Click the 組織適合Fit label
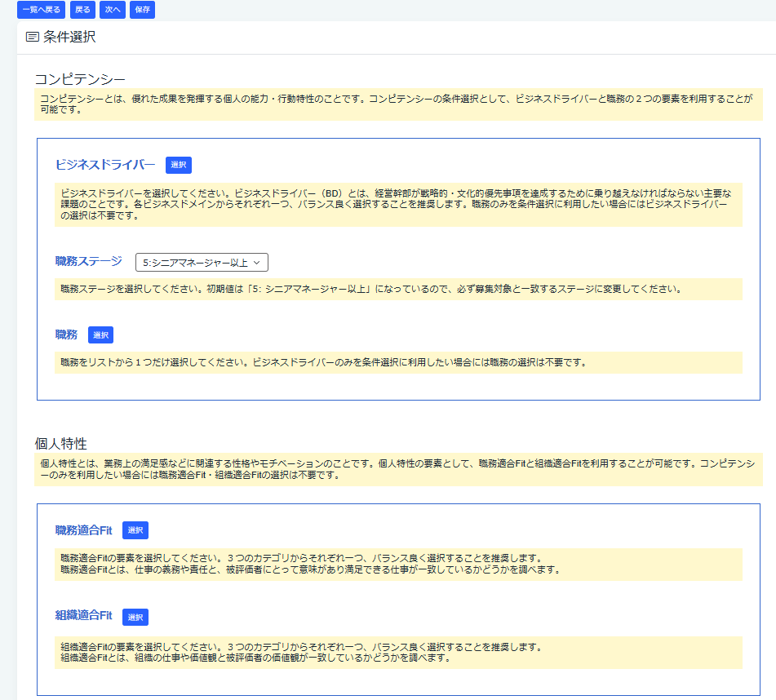This screenshot has width=776, height=700. [x=83, y=617]
